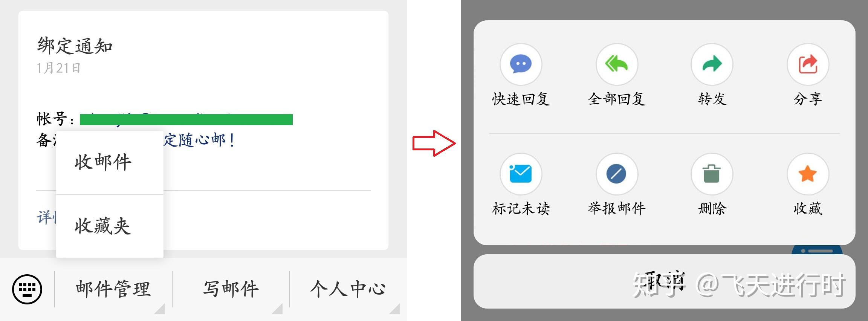Image resolution: width=868 pixels, height=321 pixels.
Task: Expand the 写邮件 bottom menu
Action: (x=231, y=289)
